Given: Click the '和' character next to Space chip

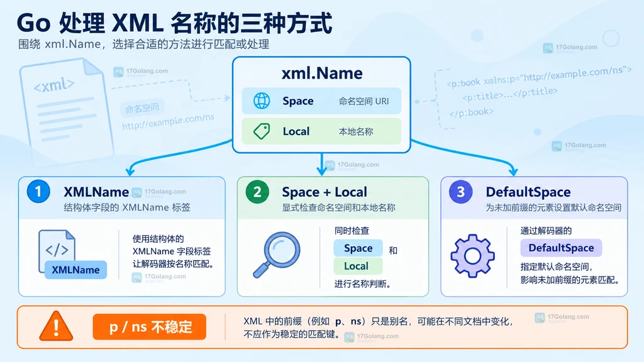Looking at the screenshot, I should tap(393, 250).
